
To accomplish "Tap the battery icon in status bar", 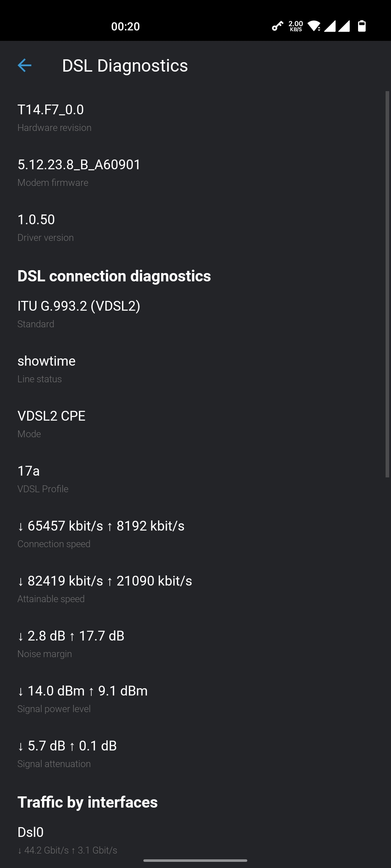I will tap(362, 26).
